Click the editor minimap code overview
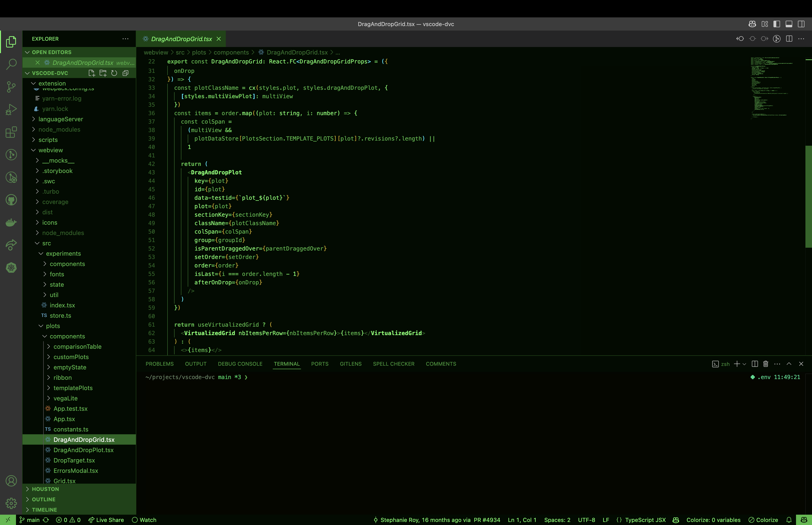Image resolution: width=812 pixels, height=525 pixels. point(772,89)
